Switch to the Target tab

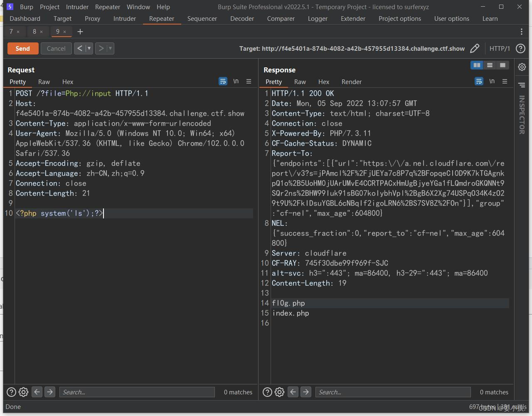point(62,19)
